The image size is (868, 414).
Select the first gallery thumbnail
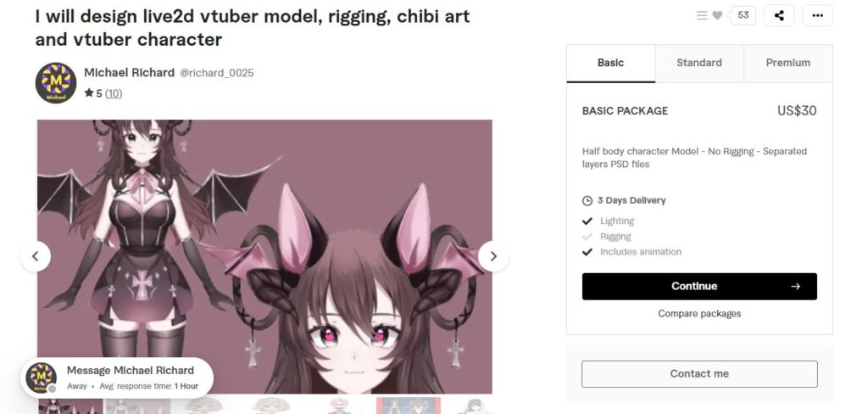(x=70, y=406)
